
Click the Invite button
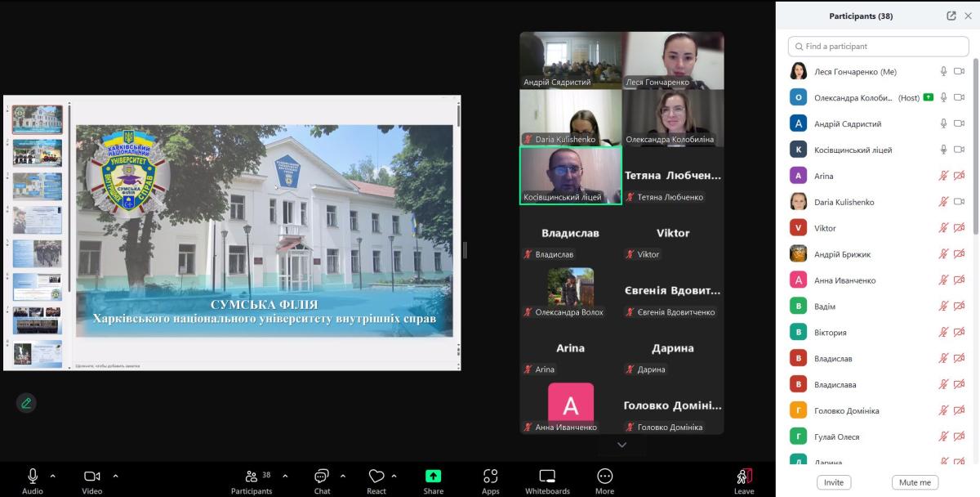tap(833, 482)
